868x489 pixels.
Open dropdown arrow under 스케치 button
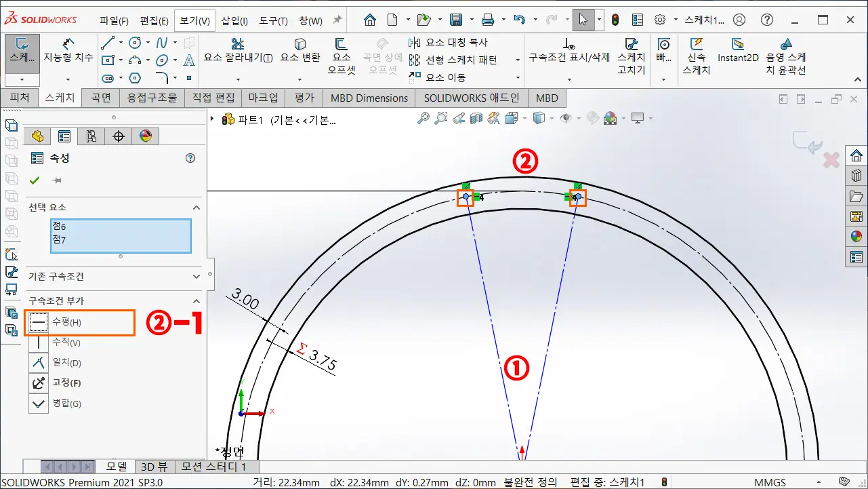pos(23,79)
